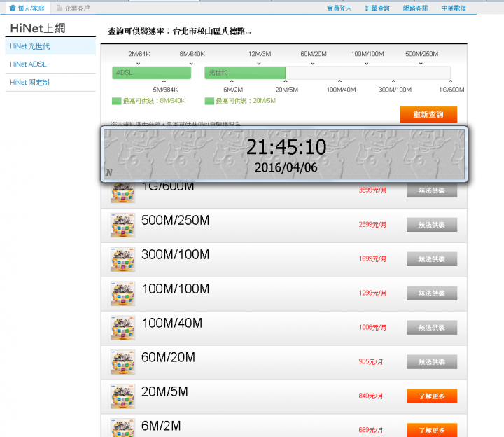The width and height of the screenshot is (504, 437).
Task: Visit the 中華電信 link
Action: pos(454,8)
